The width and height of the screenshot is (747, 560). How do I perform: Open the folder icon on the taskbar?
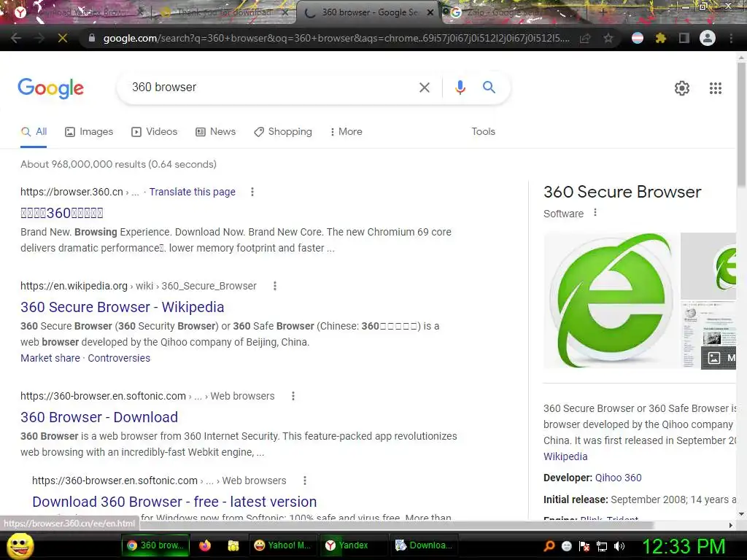[233, 545]
